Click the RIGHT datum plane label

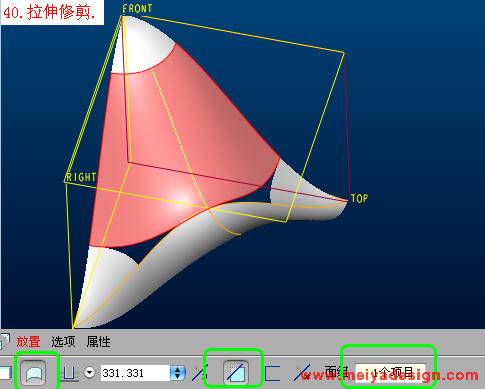81,177
